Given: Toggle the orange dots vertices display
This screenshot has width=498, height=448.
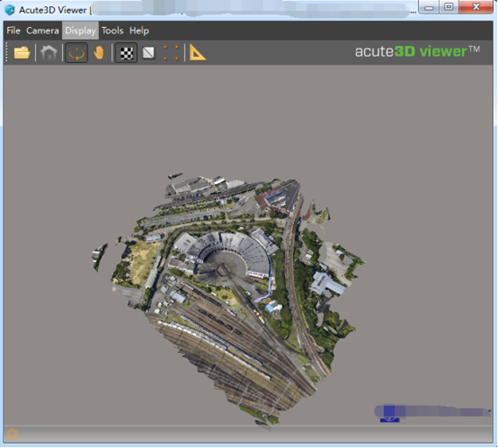Looking at the screenshot, I should click(x=171, y=53).
